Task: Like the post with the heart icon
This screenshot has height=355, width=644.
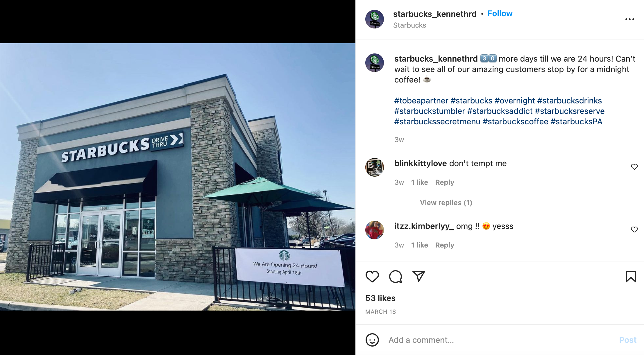Action: (372, 276)
